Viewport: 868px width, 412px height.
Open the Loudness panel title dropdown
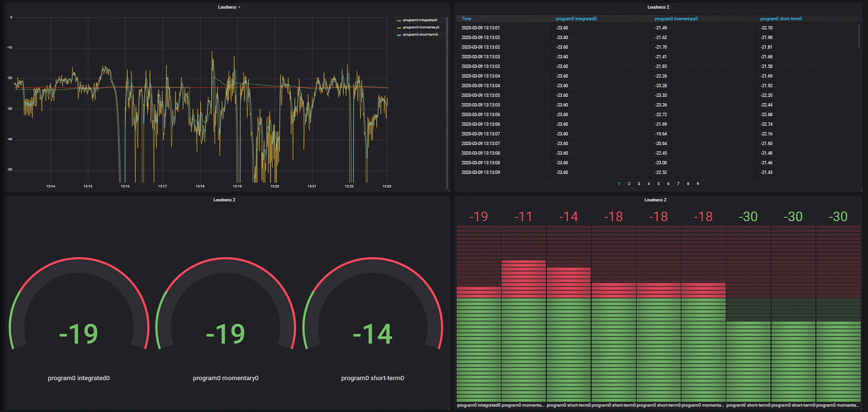click(229, 7)
